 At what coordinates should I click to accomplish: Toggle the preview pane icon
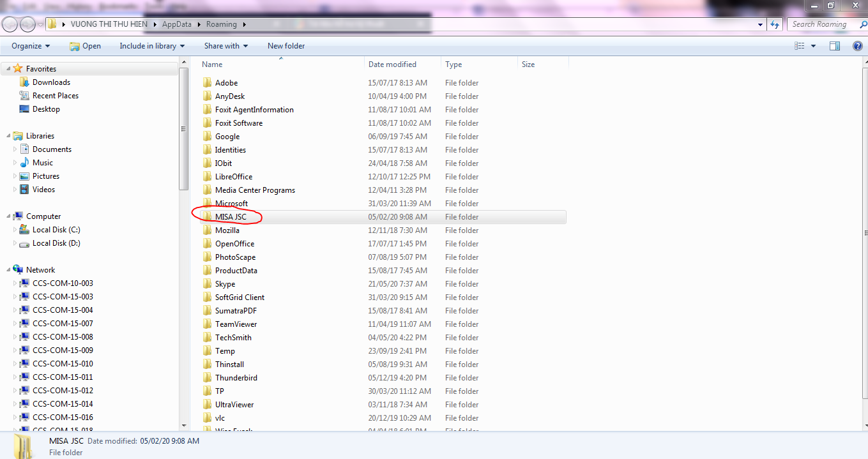click(x=835, y=46)
